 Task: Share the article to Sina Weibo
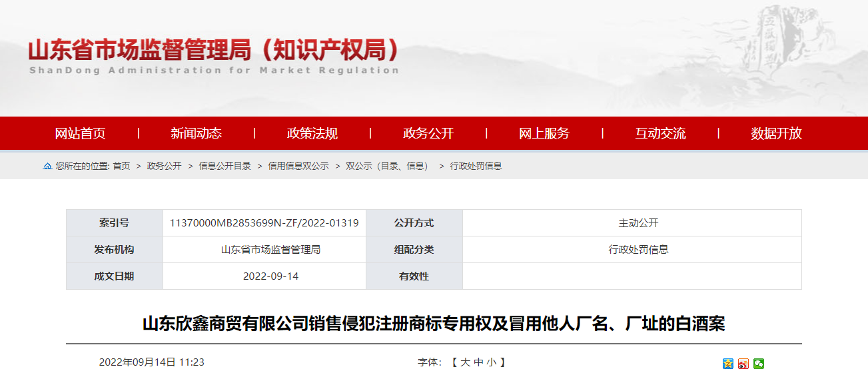tap(743, 363)
